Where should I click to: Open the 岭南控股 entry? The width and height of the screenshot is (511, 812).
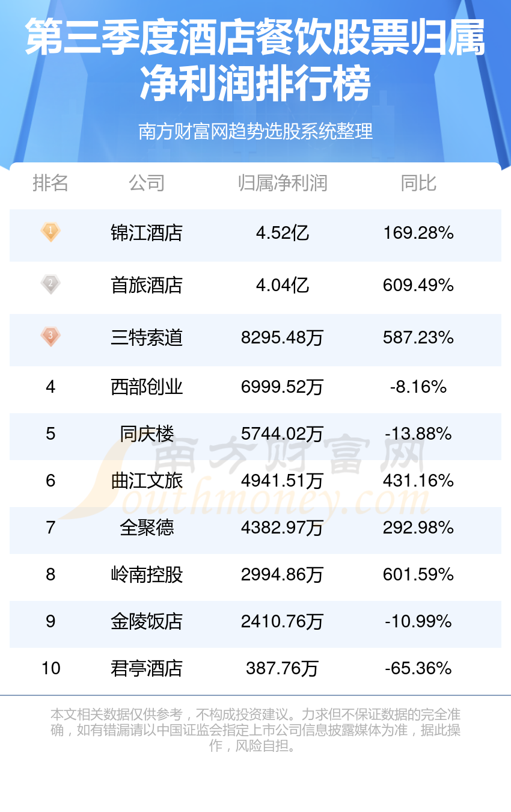[147, 574]
